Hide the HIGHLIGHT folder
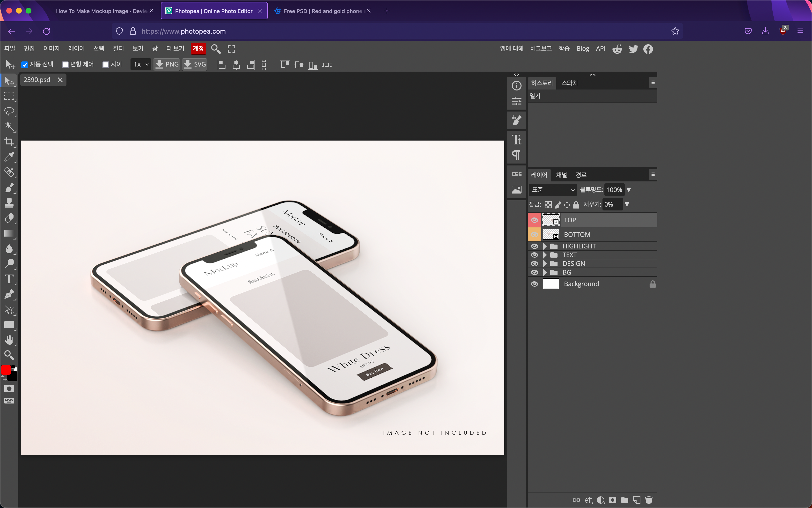 coord(535,246)
